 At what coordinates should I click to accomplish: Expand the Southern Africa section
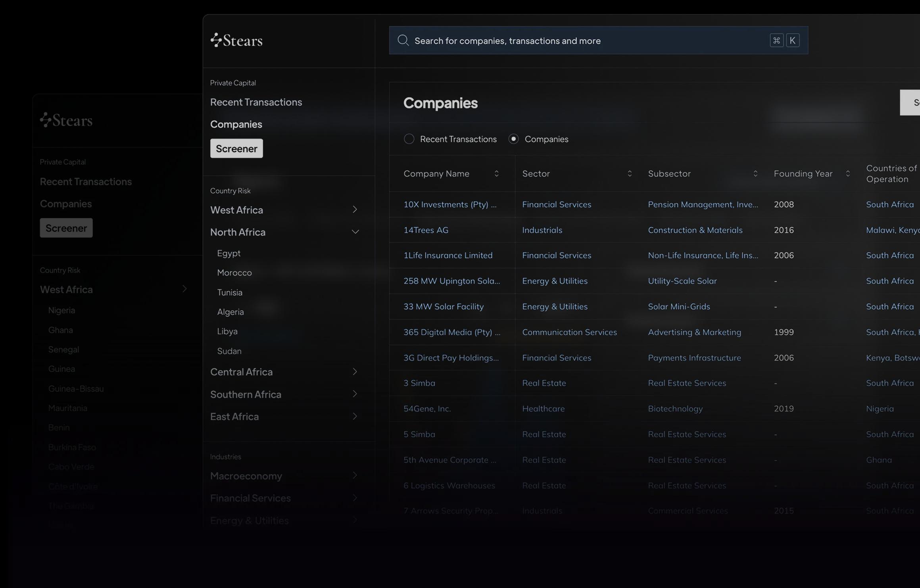tap(355, 394)
